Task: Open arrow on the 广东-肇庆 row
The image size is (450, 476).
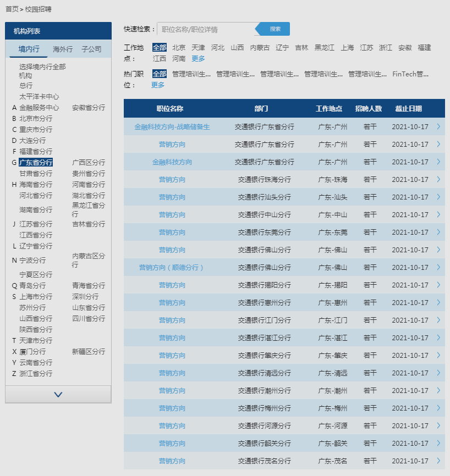Action: pyautogui.click(x=438, y=356)
